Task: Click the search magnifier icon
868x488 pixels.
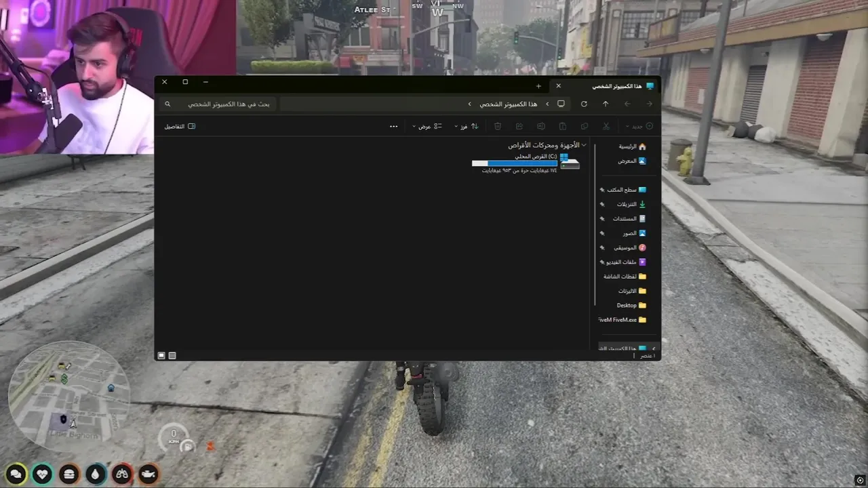Action: tap(167, 104)
